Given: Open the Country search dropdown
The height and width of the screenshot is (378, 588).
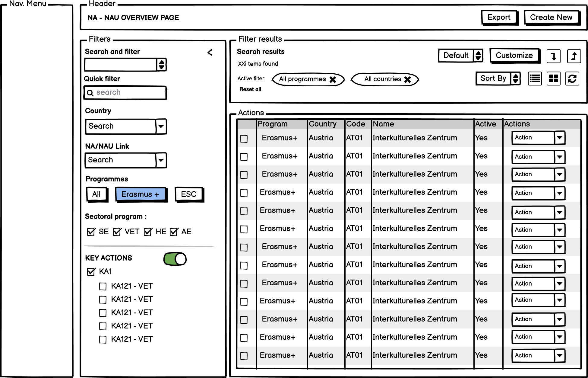Looking at the screenshot, I should click(x=161, y=126).
